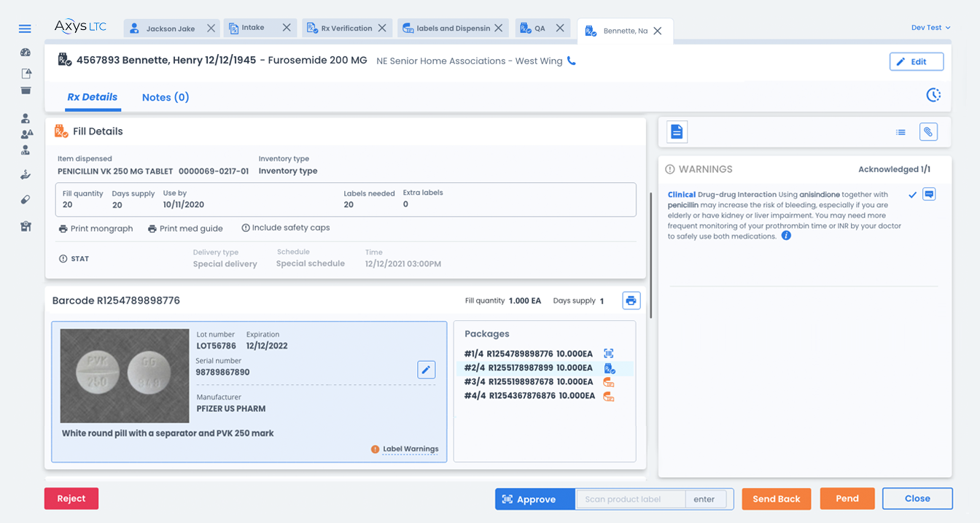The width and height of the screenshot is (980, 523).
Task: Click the phone icon next to West Wing
Action: (x=572, y=61)
